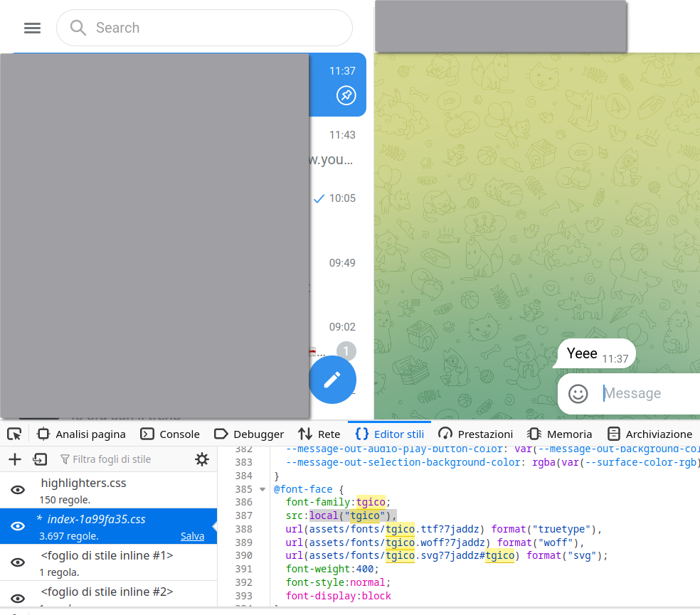
Task: Open the emoji picker smiley icon
Action: tap(578, 393)
